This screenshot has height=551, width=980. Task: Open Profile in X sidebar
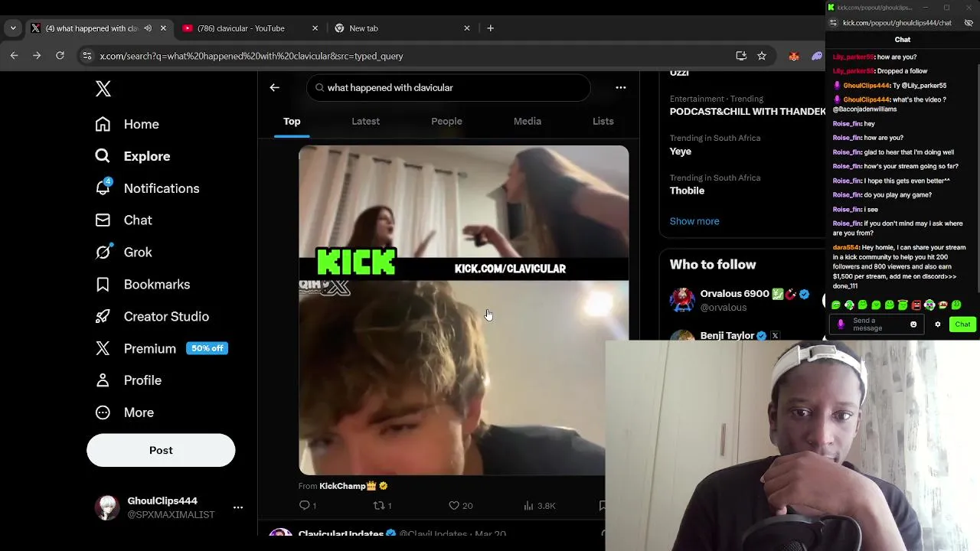click(128, 380)
